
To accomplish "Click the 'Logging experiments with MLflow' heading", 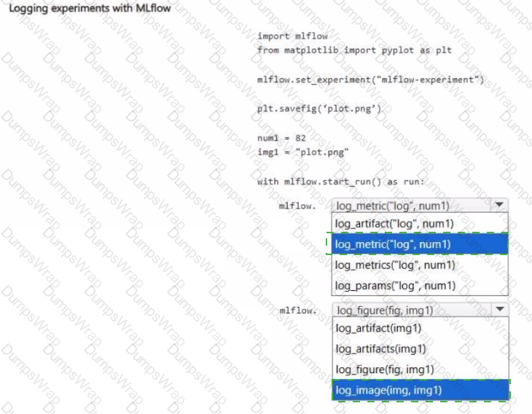I will 90,8.
